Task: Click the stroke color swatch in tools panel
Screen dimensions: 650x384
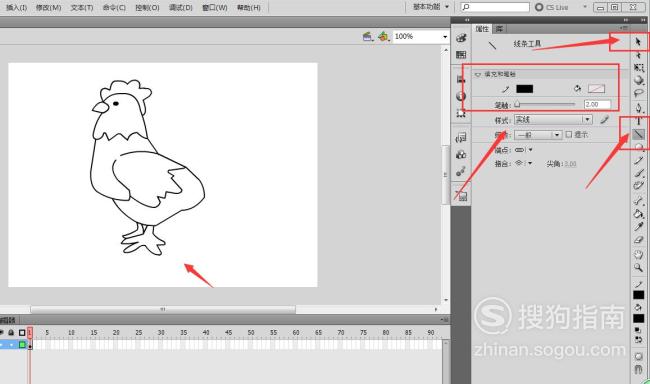Action: pyautogui.click(x=638, y=295)
